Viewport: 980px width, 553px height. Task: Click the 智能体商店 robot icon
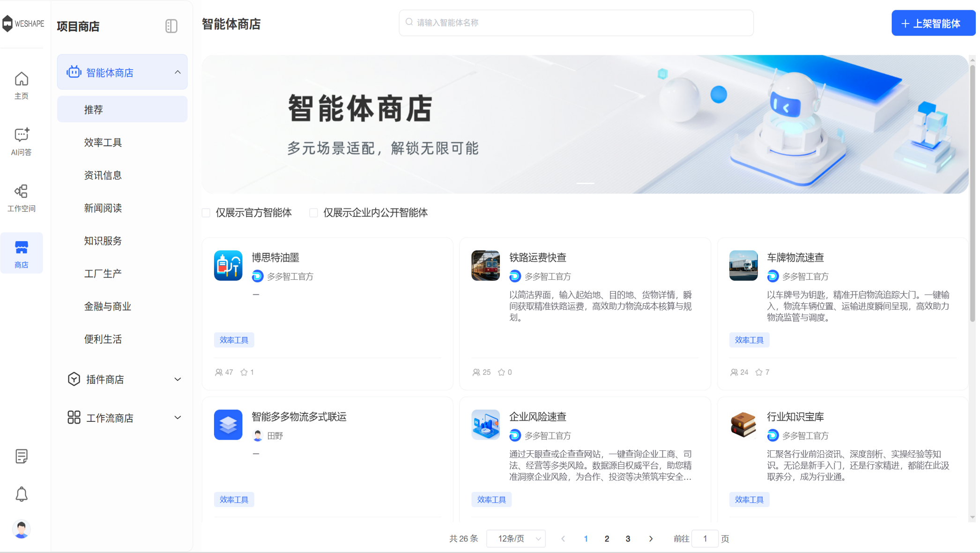point(74,72)
